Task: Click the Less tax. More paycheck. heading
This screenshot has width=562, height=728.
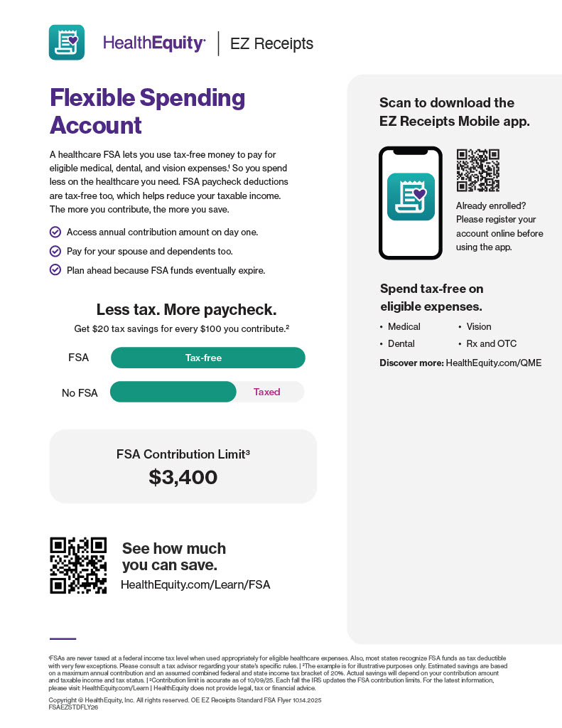Action: click(186, 310)
